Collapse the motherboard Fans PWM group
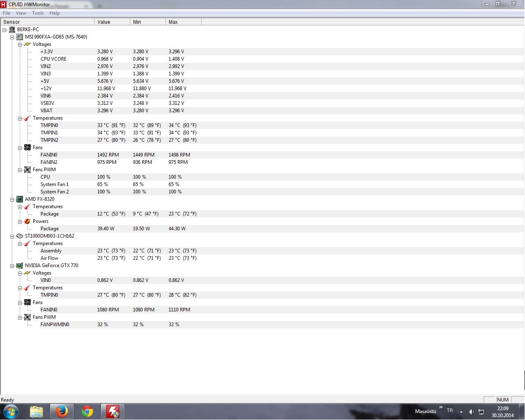The image size is (525, 420). 20,170
